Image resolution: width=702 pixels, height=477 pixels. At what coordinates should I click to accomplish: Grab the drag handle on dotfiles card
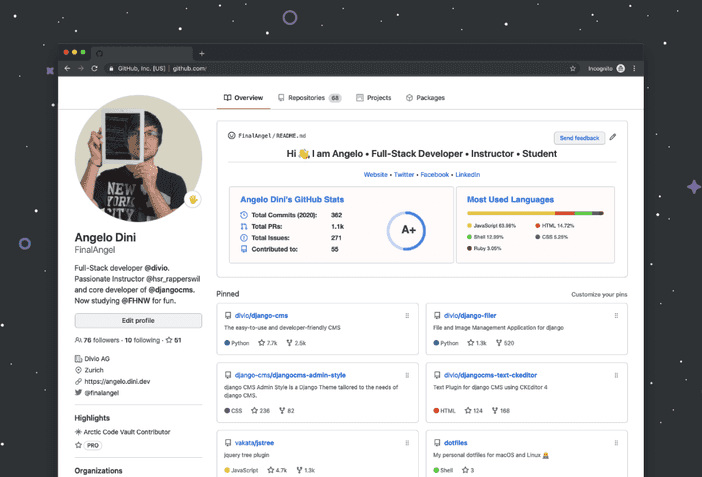click(x=616, y=443)
